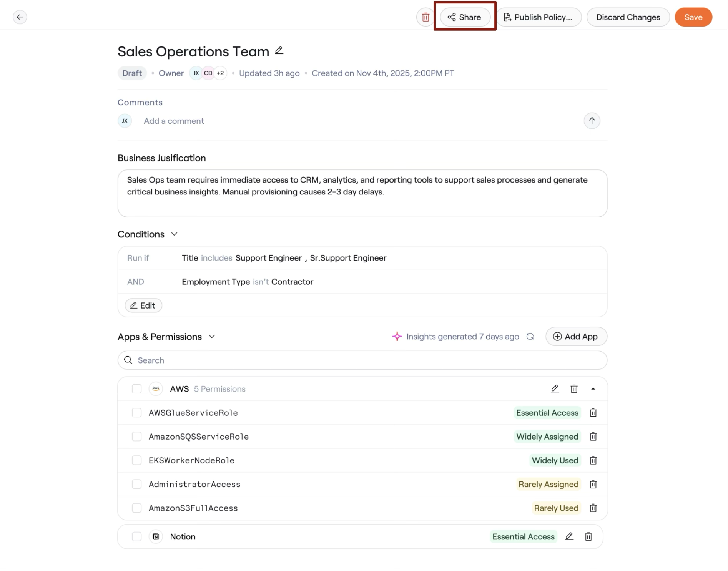728x571 pixels.
Task: Check the EKSWorkerNodeRole checkbox
Action: click(x=136, y=460)
